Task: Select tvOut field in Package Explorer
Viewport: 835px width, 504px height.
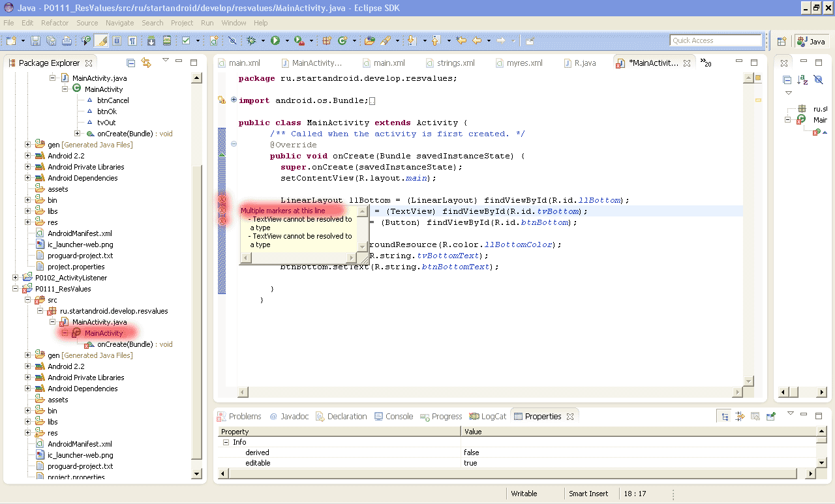Action: [106, 123]
